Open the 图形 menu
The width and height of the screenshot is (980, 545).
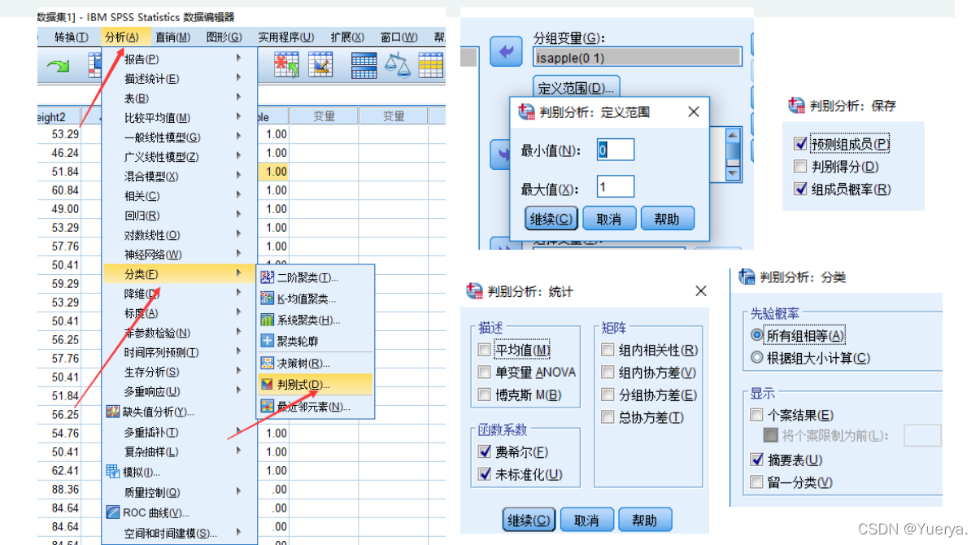(x=224, y=37)
